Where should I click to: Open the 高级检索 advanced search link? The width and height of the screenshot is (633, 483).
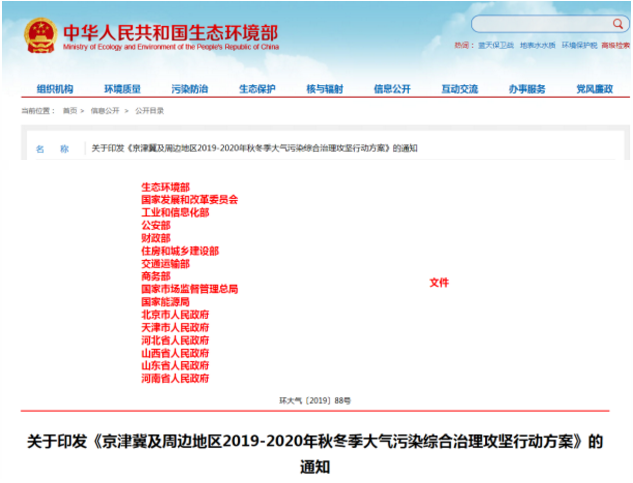pyautogui.click(x=615, y=45)
